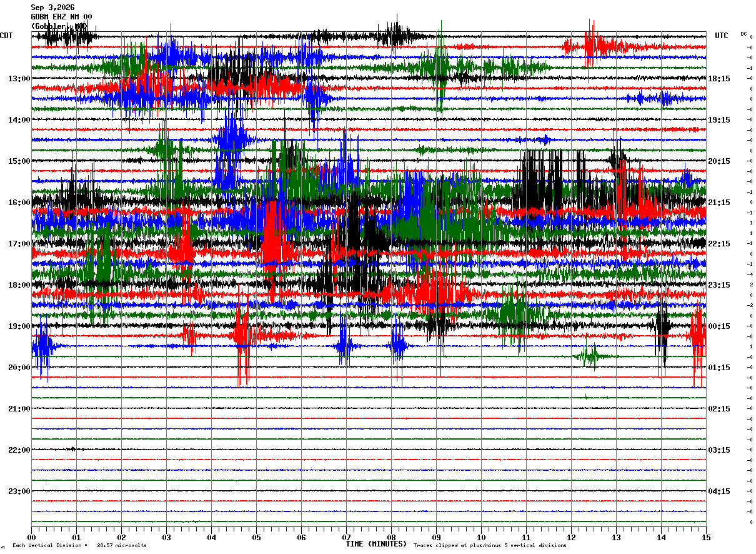756x554 pixels.
Task: Click minute 15 on the bottom axis
Action: [706, 537]
